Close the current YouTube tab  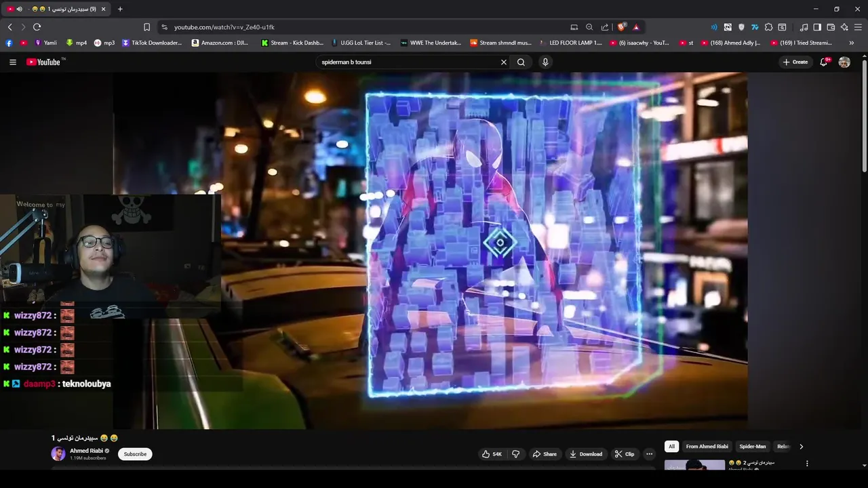click(102, 9)
